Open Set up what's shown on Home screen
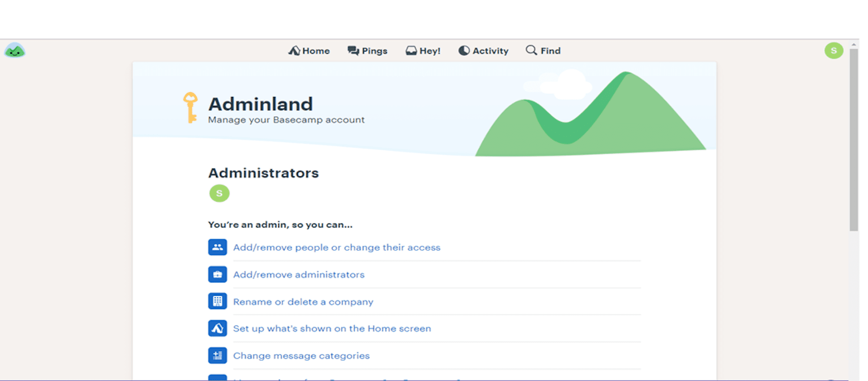 point(332,328)
